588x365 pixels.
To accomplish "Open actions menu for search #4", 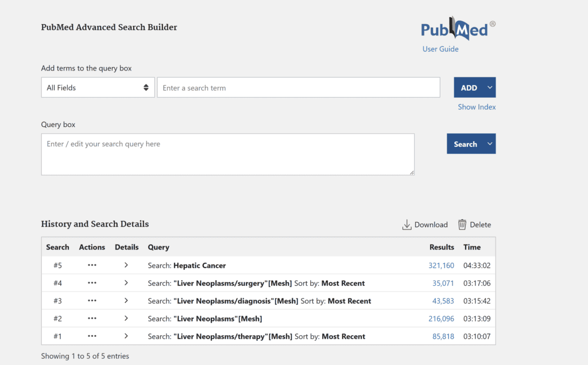I will pyautogui.click(x=92, y=283).
